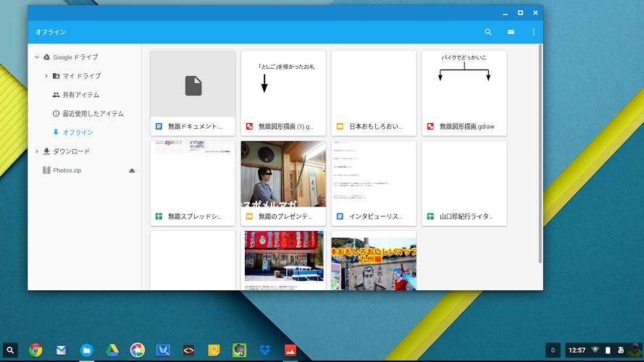Select オフライン in sidebar

coord(78,132)
